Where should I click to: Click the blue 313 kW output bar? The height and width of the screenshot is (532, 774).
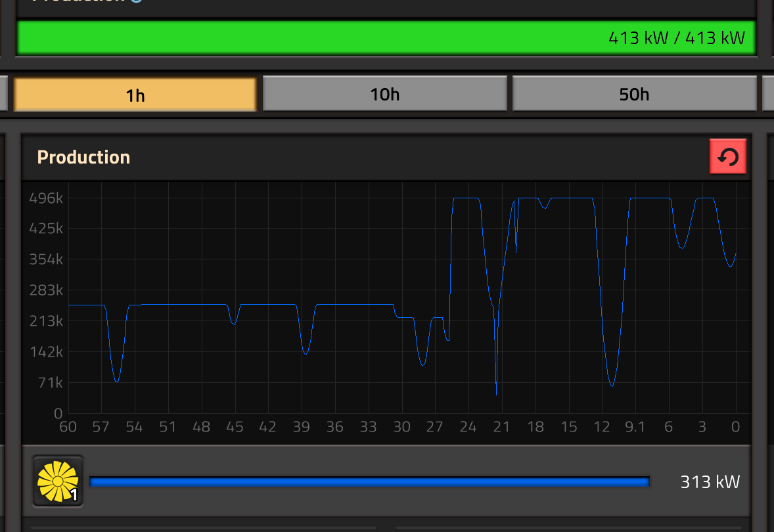(x=369, y=481)
